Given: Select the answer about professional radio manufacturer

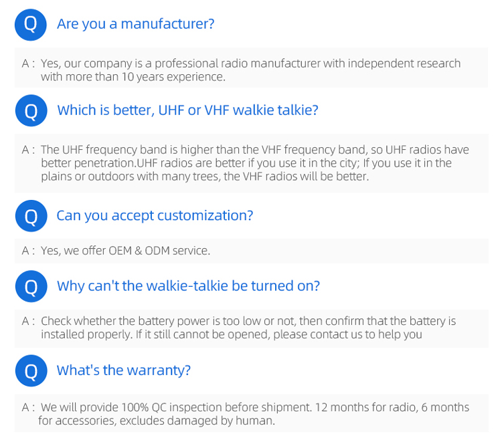Looking at the screenshot, I should pyautogui.click(x=250, y=70).
